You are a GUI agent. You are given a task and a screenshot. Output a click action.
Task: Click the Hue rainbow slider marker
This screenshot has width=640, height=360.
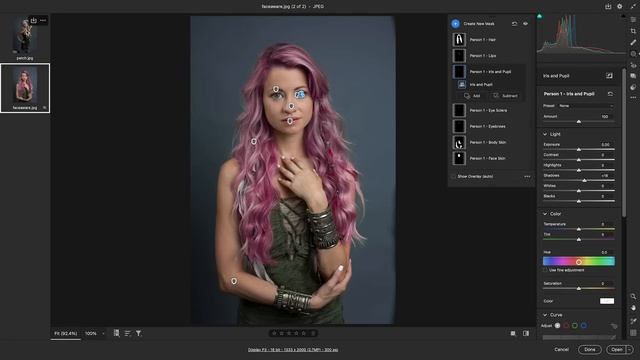[578, 262]
